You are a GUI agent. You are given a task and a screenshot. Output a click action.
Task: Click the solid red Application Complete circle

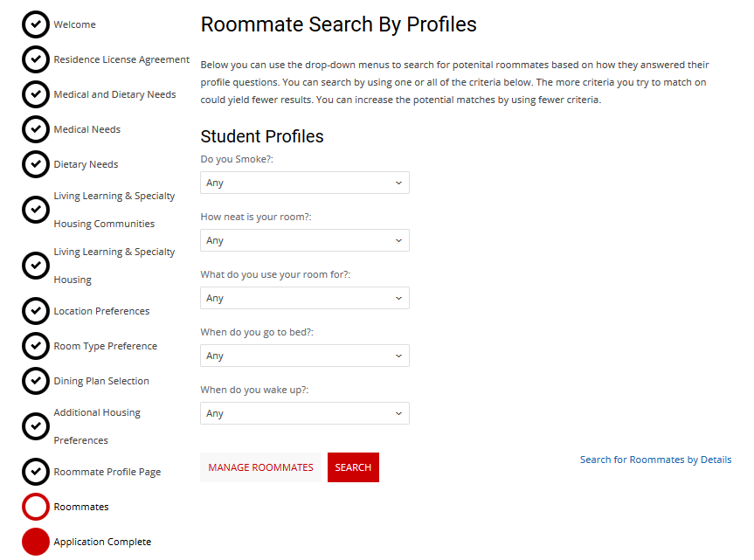click(x=36, y=542)
